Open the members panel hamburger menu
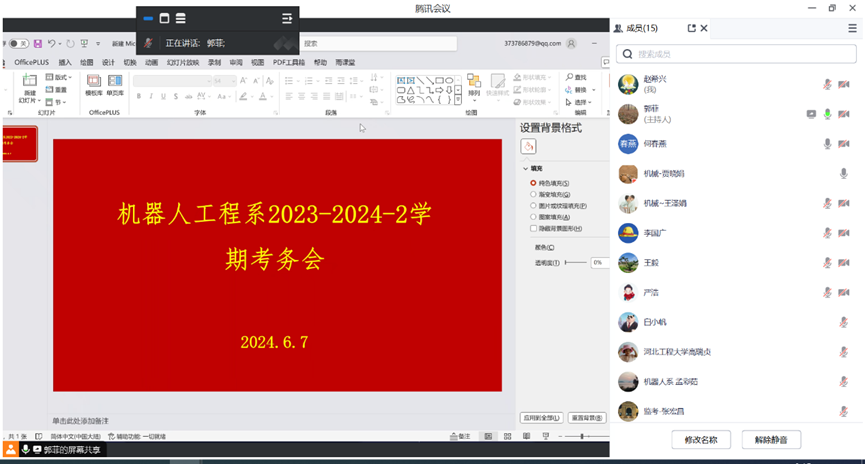This screenshot has height=464, width=865. (x=852, y=28)
